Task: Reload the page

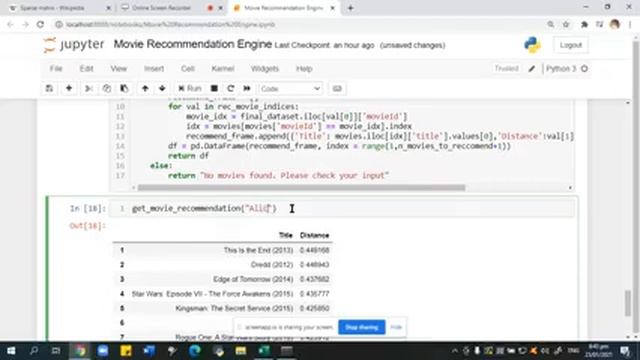Action: [x=40, y=24]
